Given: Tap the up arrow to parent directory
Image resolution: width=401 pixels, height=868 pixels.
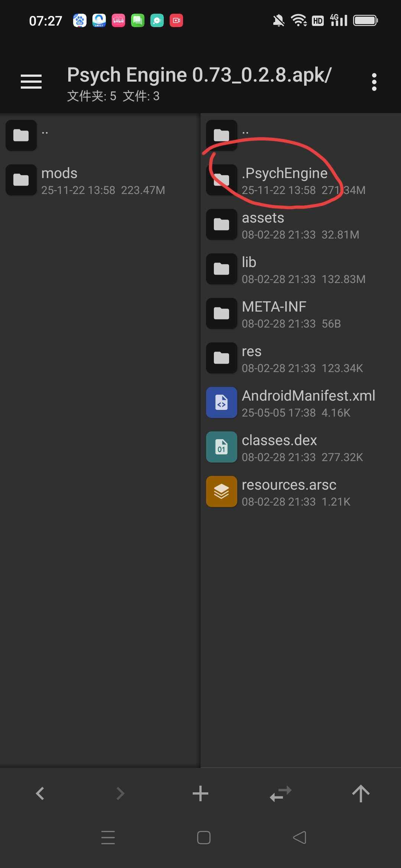Looking at the screenshot, I should 361,793.
